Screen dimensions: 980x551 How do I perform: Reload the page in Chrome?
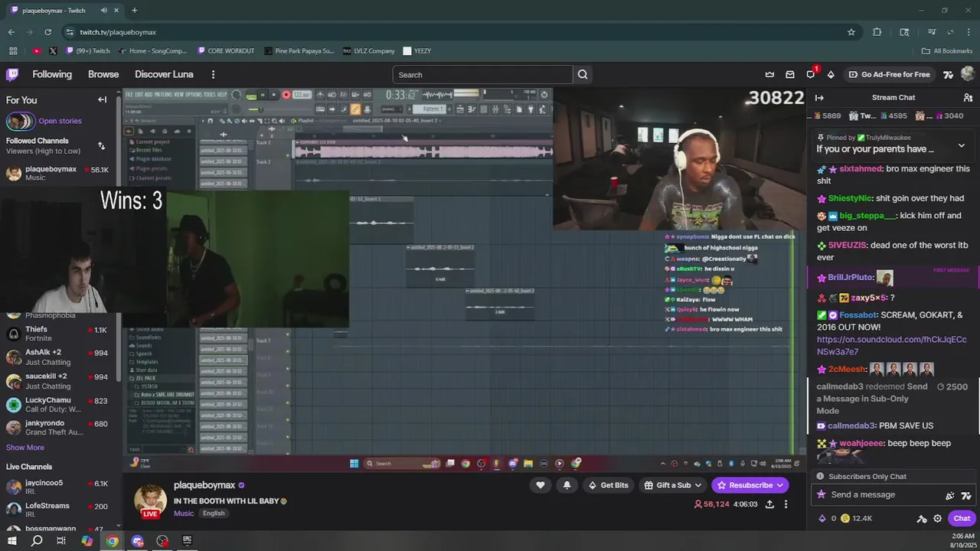[x=47, y=32]
